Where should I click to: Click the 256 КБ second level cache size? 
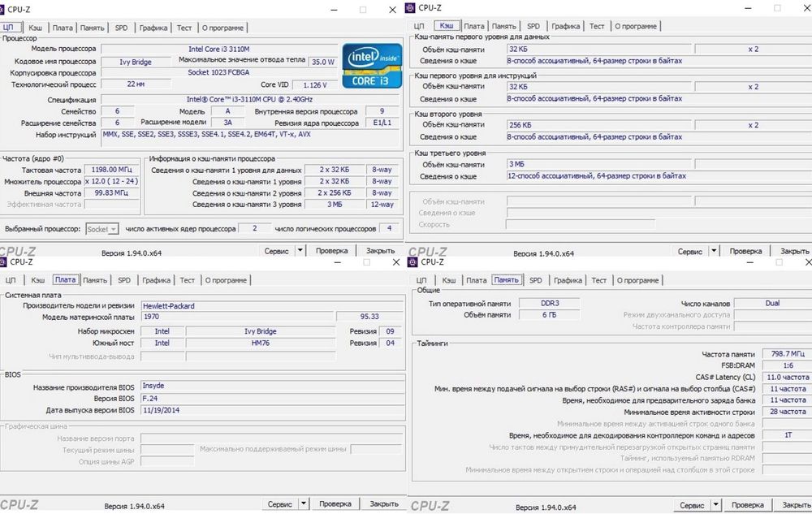pos(599,125)
